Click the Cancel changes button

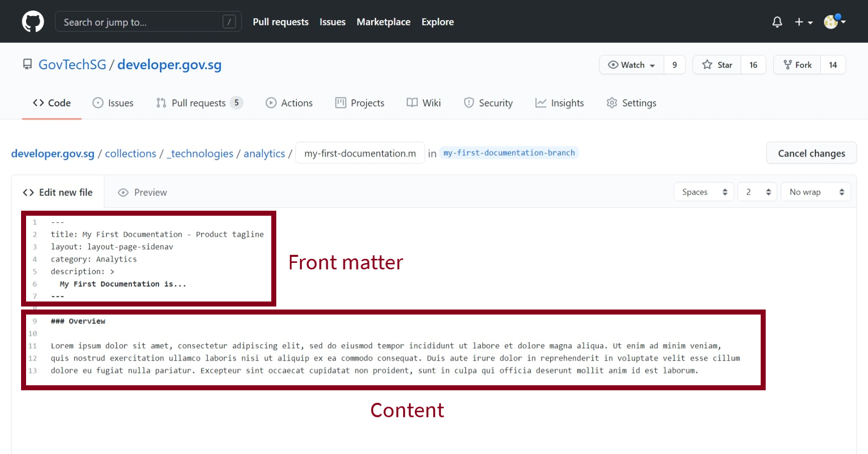coord(811,153)
